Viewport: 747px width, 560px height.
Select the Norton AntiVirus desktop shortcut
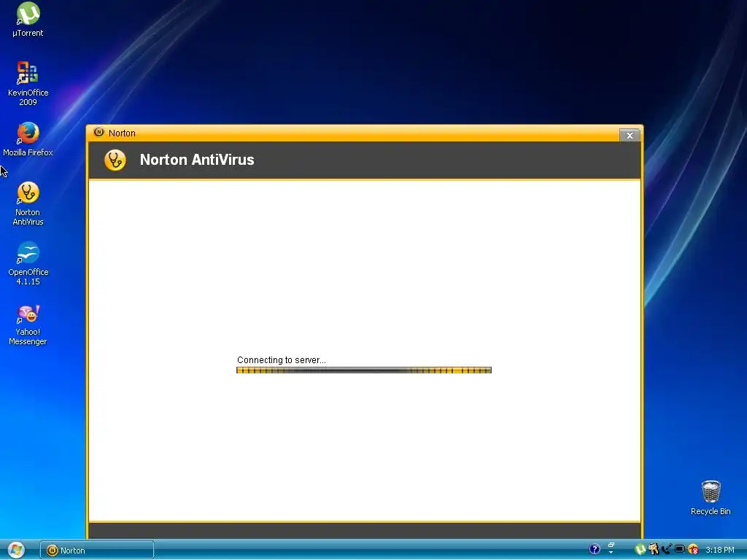pos(28,203)
